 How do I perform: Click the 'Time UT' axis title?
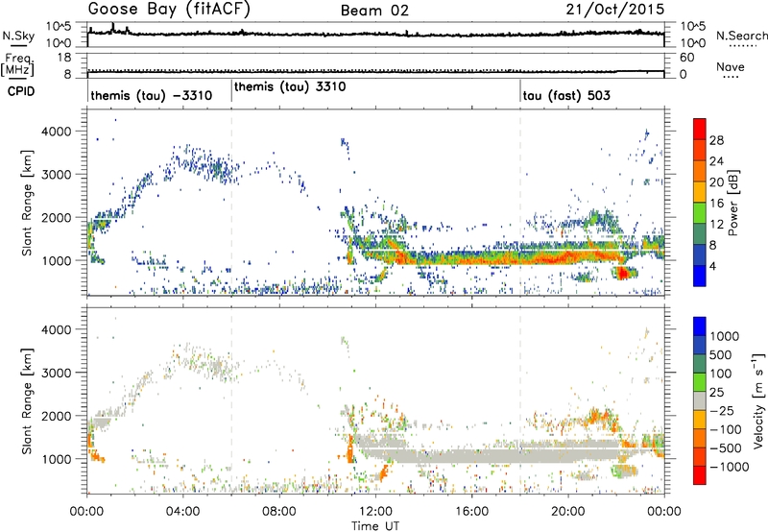[375, 525]
